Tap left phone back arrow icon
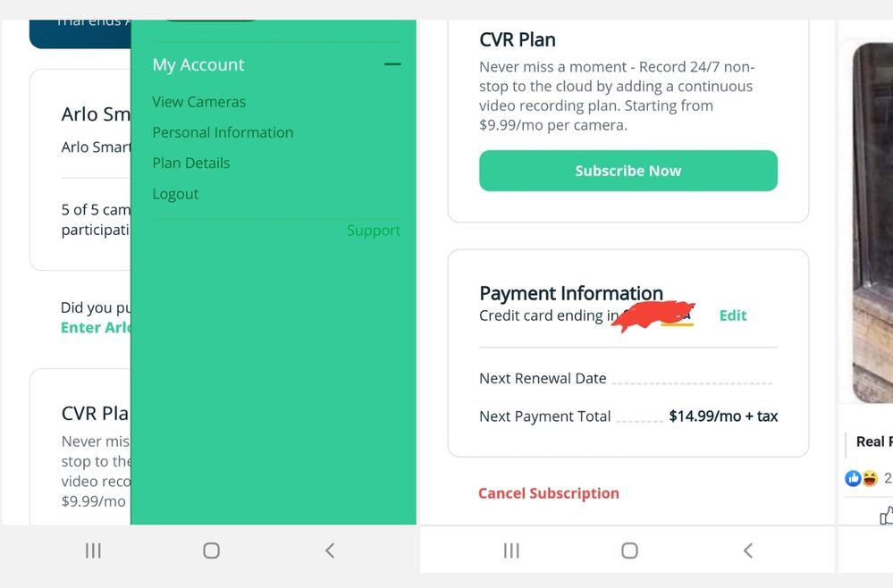Screen dimensions: 893x588 pos(330,550)
